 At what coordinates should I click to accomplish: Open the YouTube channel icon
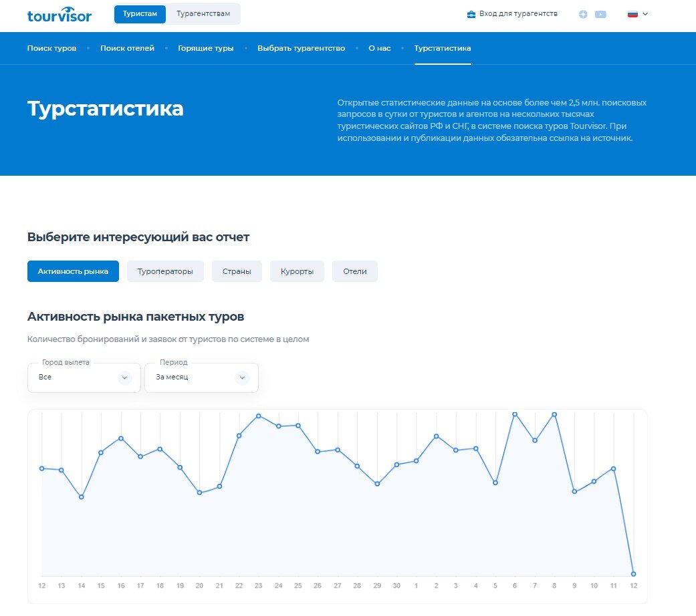click(x=600, y=14)
